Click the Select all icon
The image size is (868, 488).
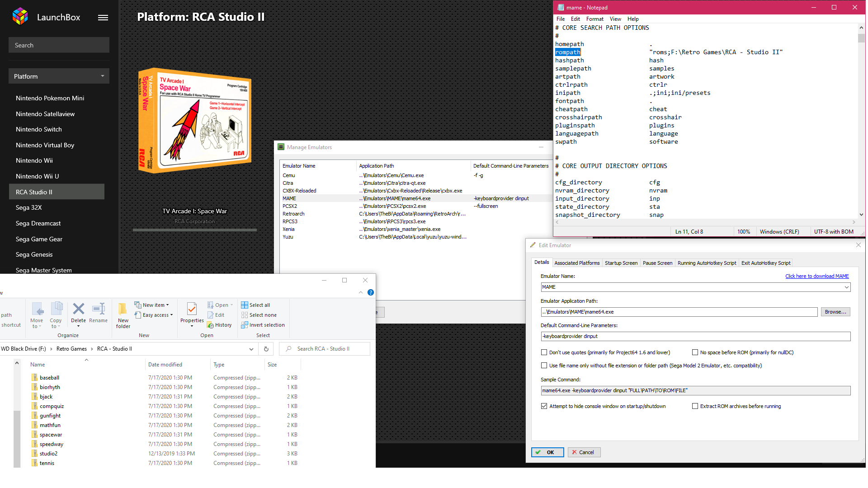(245, 305)
